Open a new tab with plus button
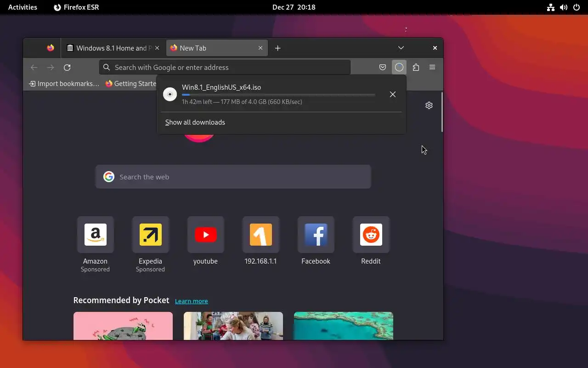588x368 pixels. click(277, 48)
